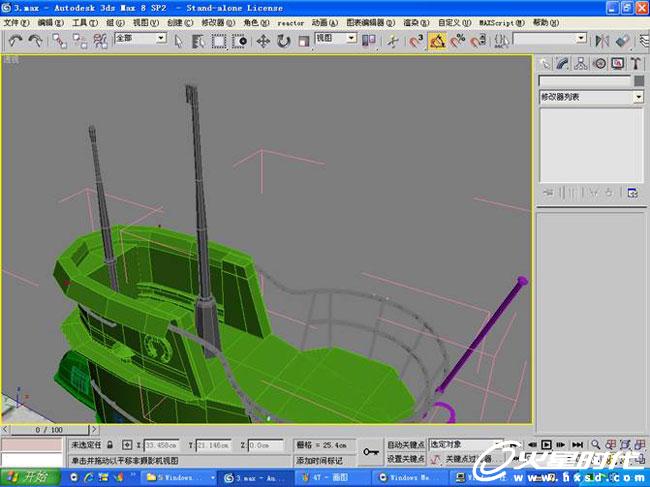Activate the Select Object arrow tool
650x487 pixels.
(178, 41)
